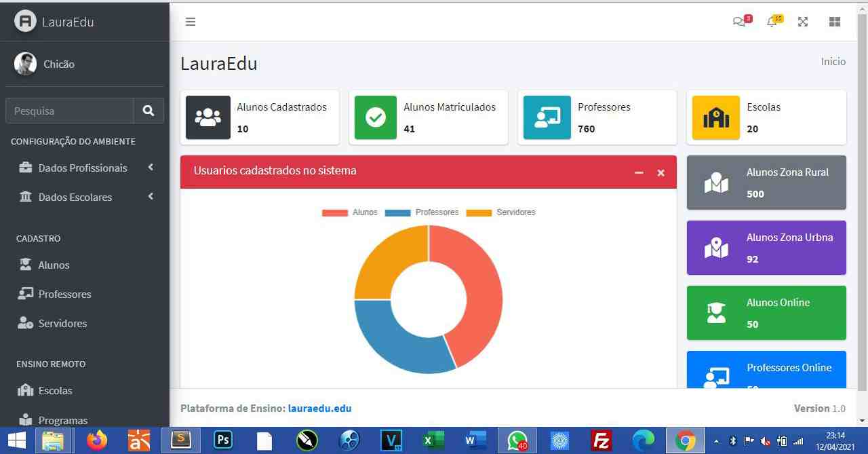Toggle fullscreen mode via the expand arrows icon
Image resolution: width=868 pixels, height=454 pixels.
[803, 21]
